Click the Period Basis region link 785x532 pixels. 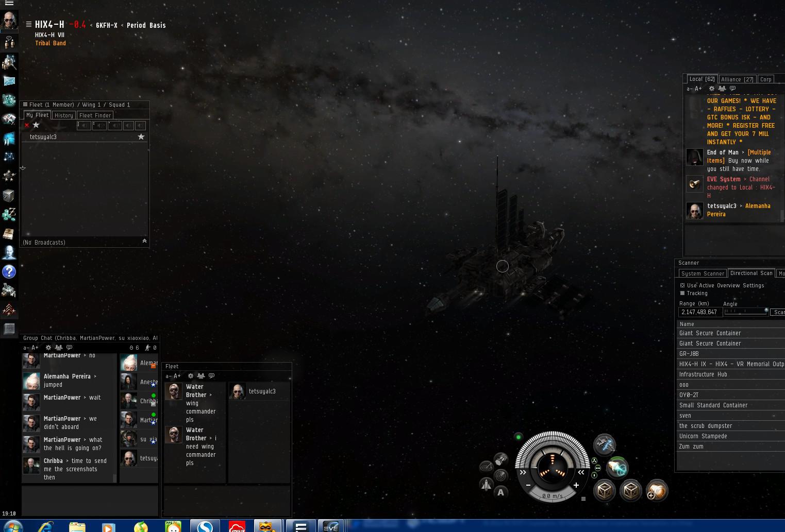[x=146, y=25]
